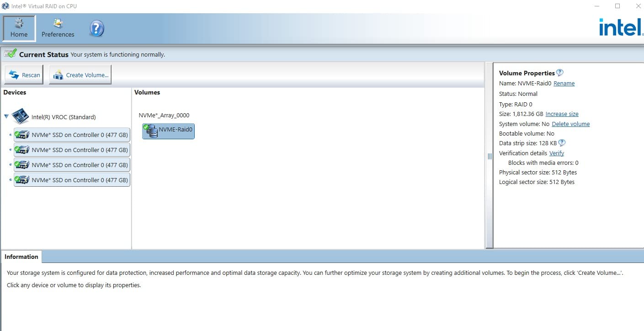Click the Increase size link

(x=562, y=114)
